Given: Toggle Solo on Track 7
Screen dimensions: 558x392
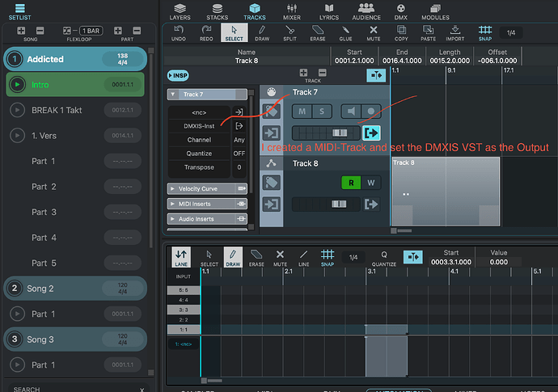Looking at the screenshot, I should click(320, 112).
